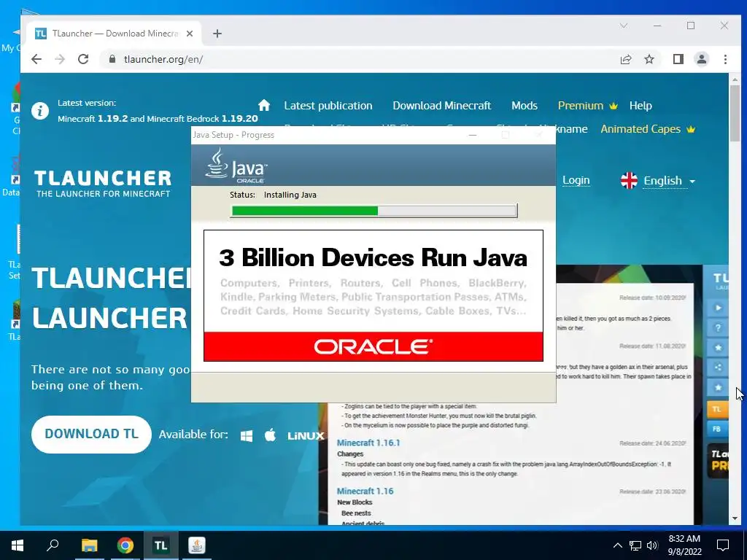The image size is (747, 560).
Task: Show hidden tray icons chevron
Action: point(617,545)
